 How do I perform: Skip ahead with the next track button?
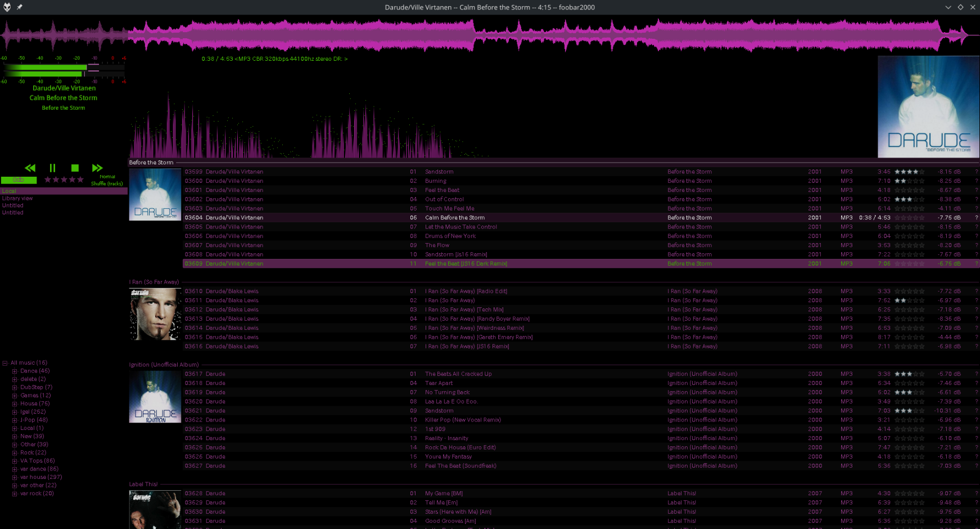coord(97,168)
